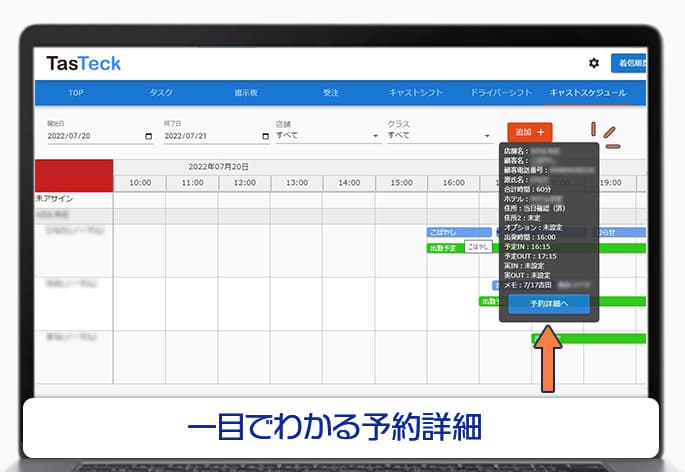Switch to the ドライバーシフト tab
The height and width of the screenshot is (472, 685).
[502, 93]
